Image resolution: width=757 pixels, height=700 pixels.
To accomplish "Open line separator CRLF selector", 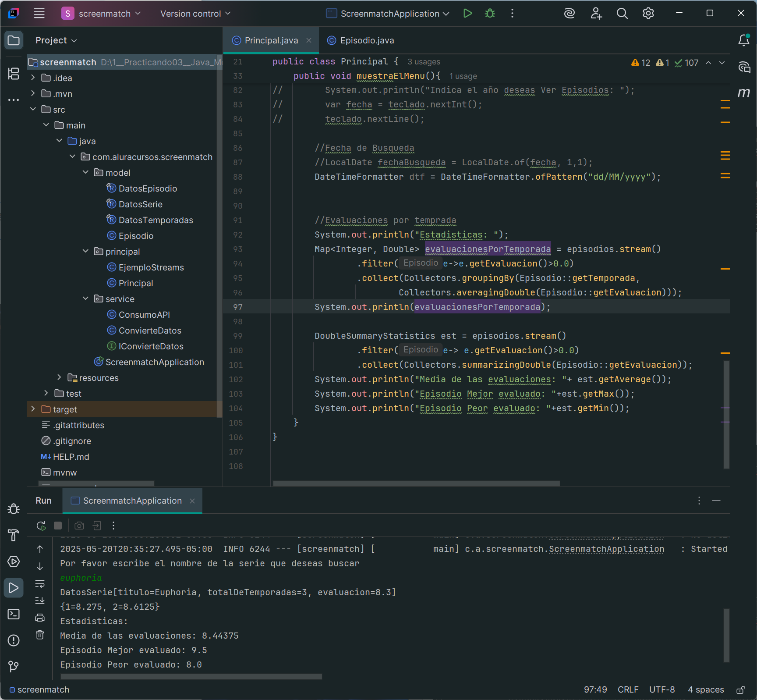I will click(628, 690).
